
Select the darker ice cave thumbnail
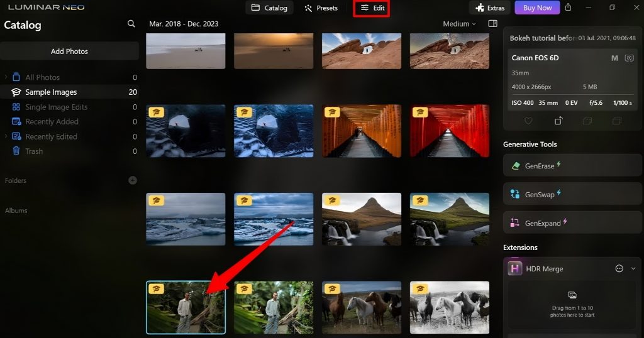click(x=186, y=131)
